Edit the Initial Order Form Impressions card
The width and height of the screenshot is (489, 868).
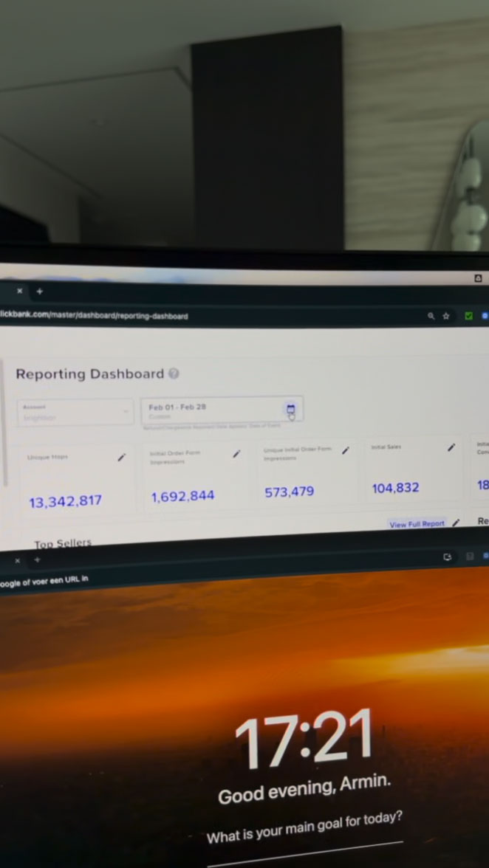[x=236, y=454]
